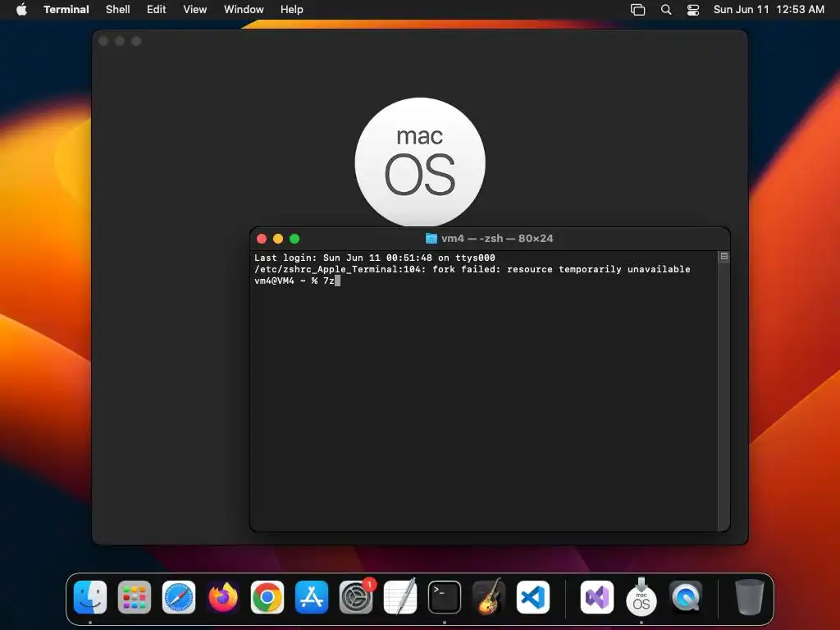Open the magnifier Q app in the Dock
This screenshot has height=630, width=840.
tap(686, 597)
